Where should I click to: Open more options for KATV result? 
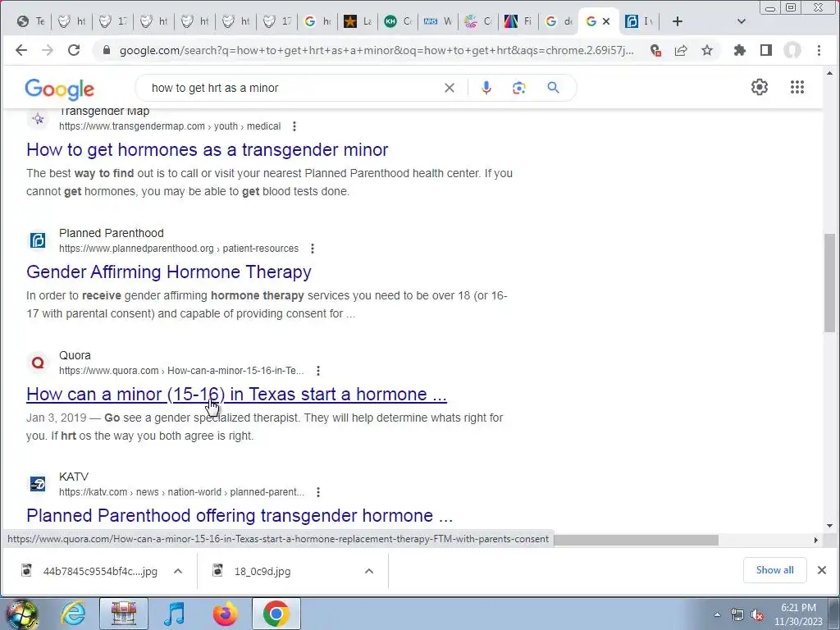pyautogui.click(x=318, y=492)
